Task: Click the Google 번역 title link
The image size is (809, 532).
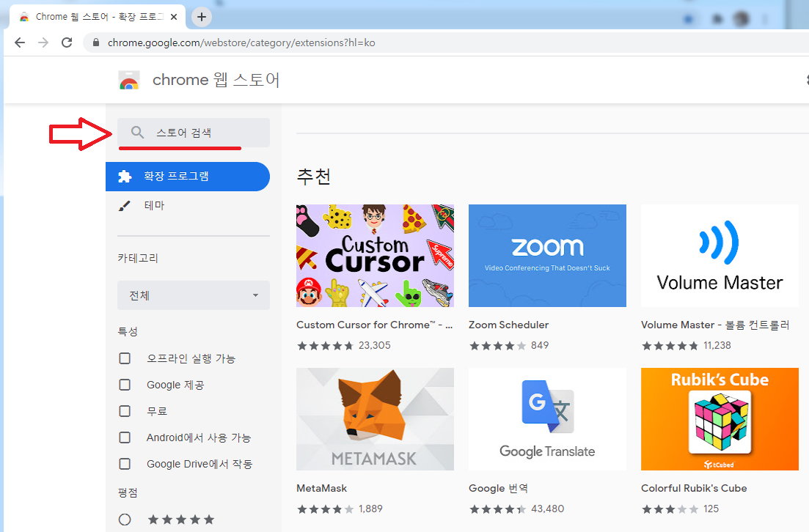Action: point(499,488)
